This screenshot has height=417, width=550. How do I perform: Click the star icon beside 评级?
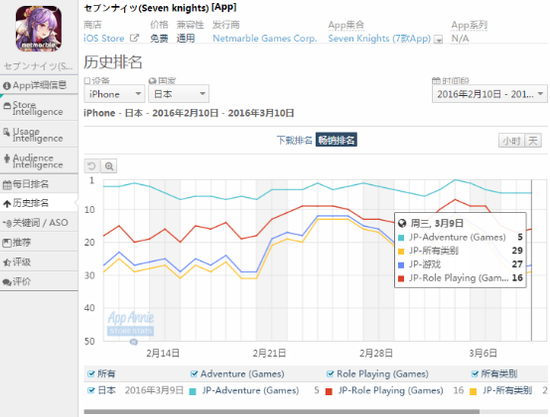pyautogui.click(x=7, y=262)
